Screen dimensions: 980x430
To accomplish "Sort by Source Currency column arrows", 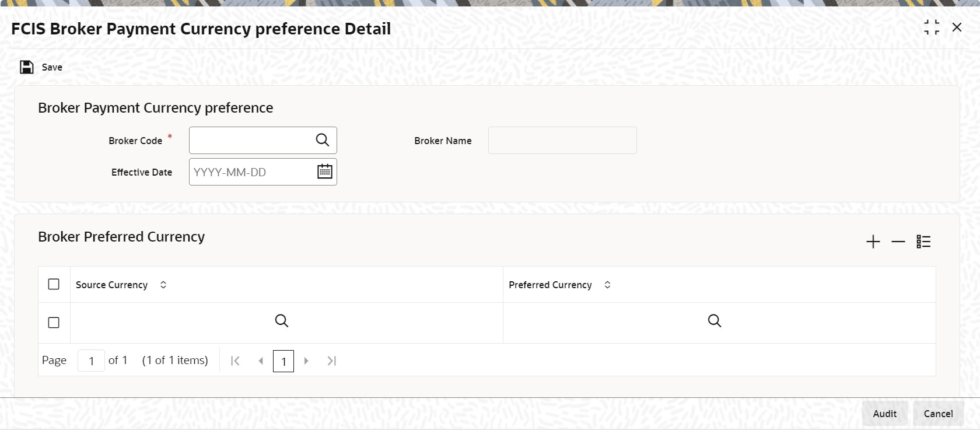I will tap(163, 285).
